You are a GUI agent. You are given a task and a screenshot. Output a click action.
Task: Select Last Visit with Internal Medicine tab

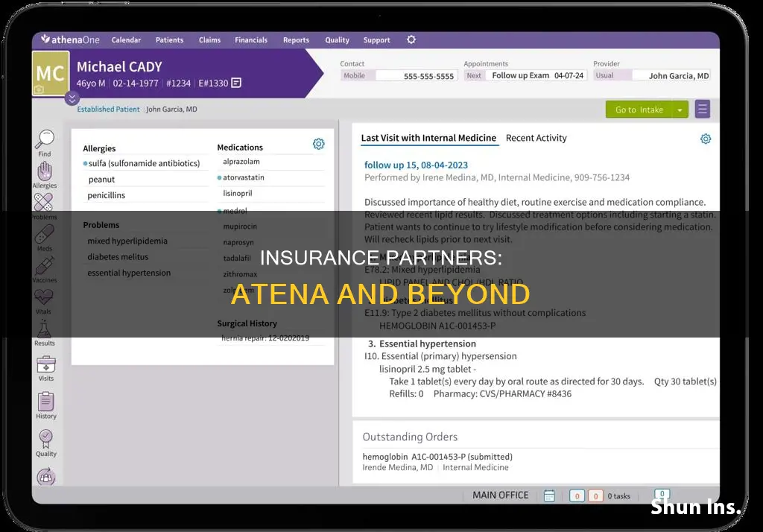tap(428, 138)
